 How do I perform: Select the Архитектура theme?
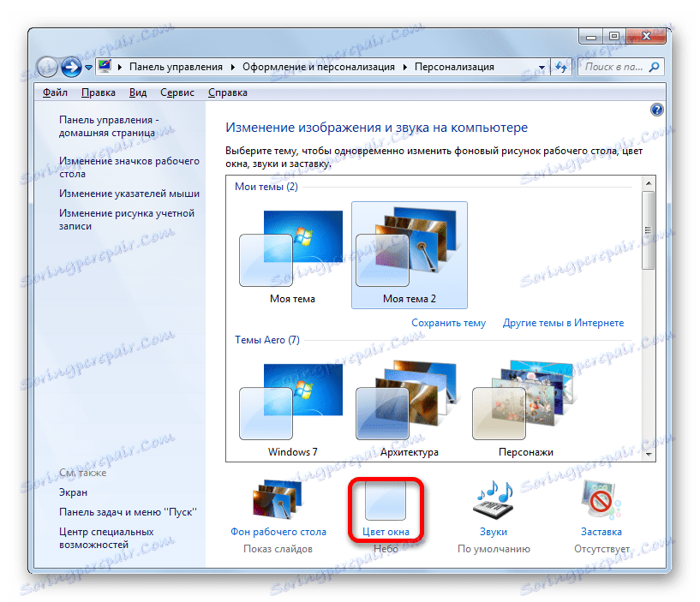pyautogui.click(x=409, y=408)
